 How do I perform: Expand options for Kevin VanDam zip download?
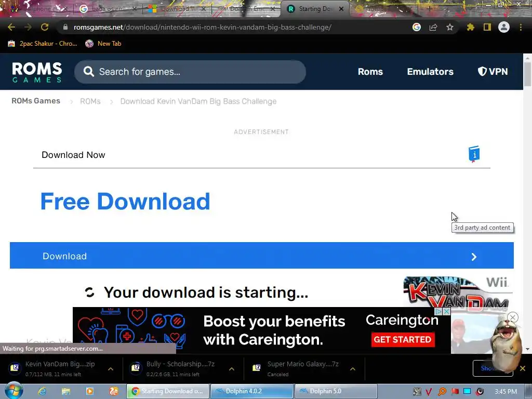pos(111,369)
